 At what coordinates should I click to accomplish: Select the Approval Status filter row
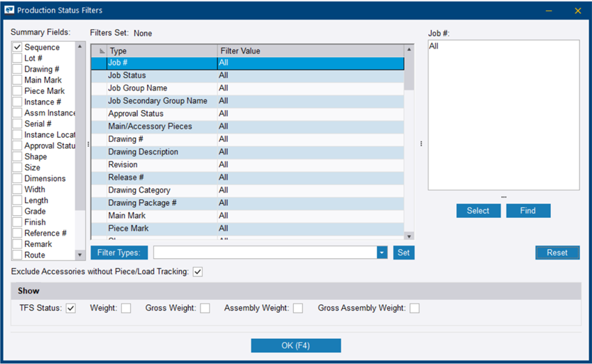pyautogui.click(x=247, y=113)
